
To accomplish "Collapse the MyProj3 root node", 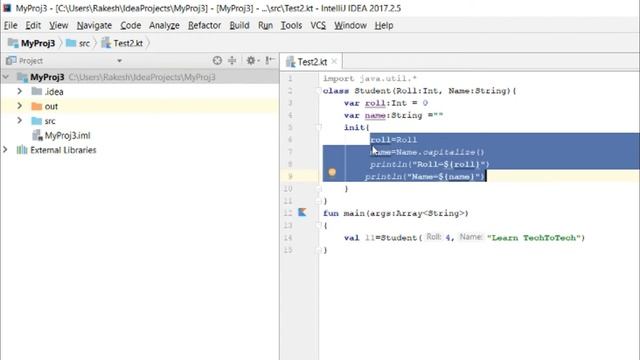I will [x=6, y=77].
